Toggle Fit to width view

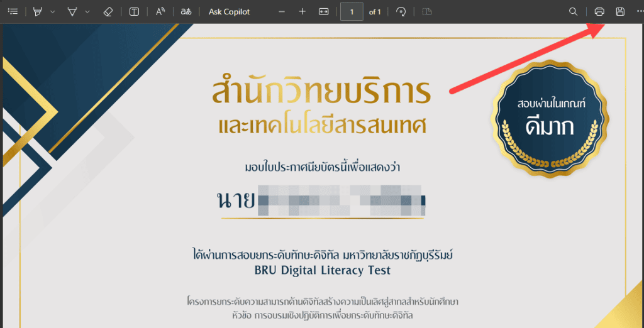pyautogui.click(x=324, y=12)
